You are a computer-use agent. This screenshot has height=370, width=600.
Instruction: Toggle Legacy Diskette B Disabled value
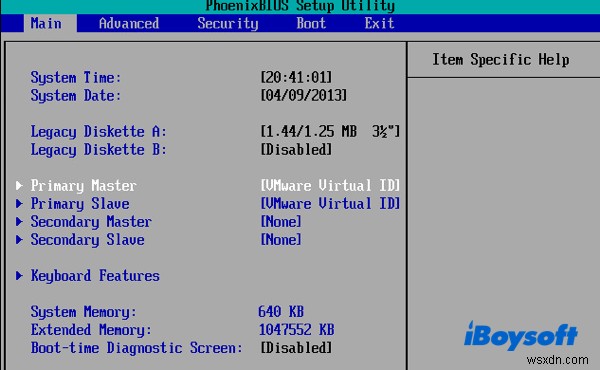(296, 150)
